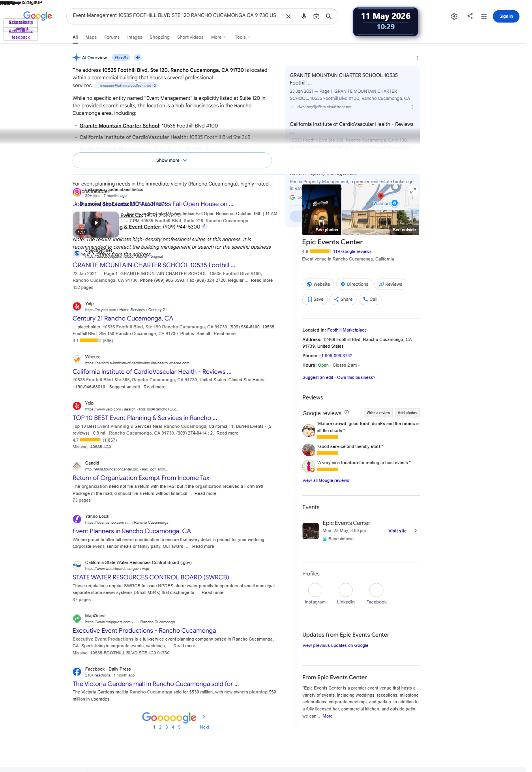Save Epic Events Center with Save button
The image size is (532, 772).
pos(315,299)
